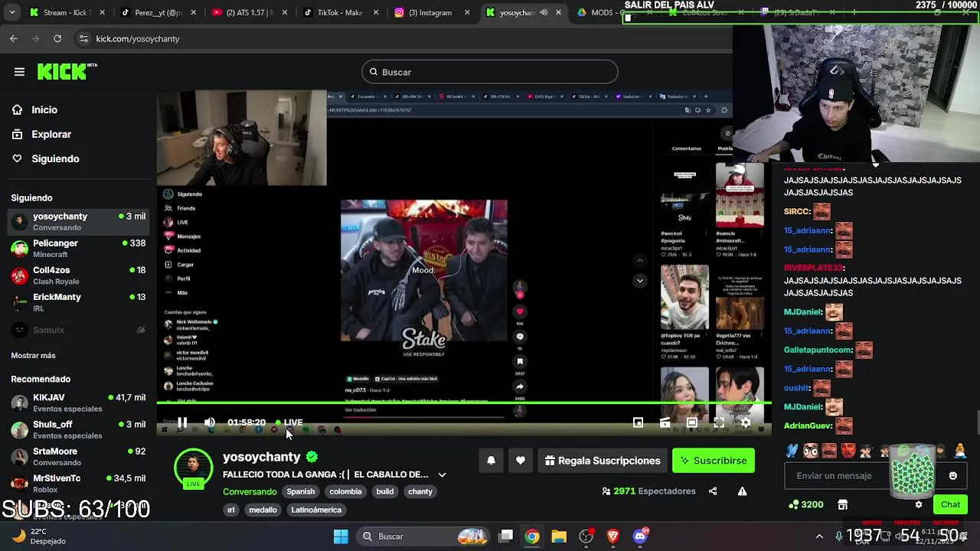The height and width of the screenshot is (551, 980).
Task: Pause the live stream video
Action: pyautogui.click(x=182, y=422)
